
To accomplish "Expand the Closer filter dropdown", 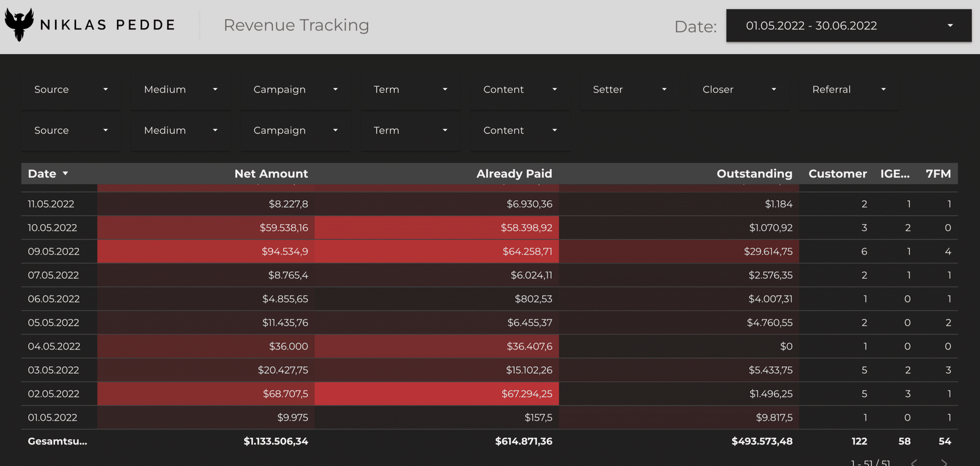I will tap(739, 89).
